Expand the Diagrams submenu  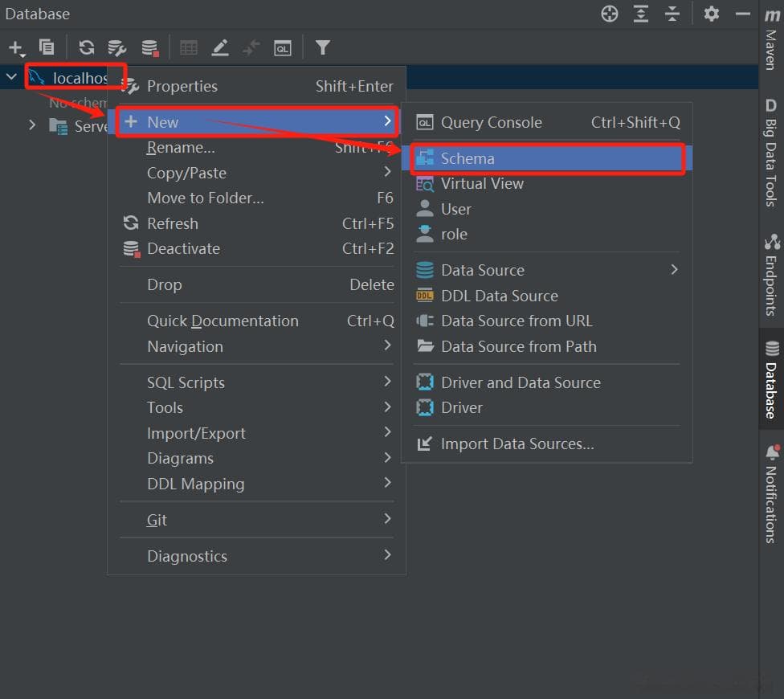coord(256,458)
